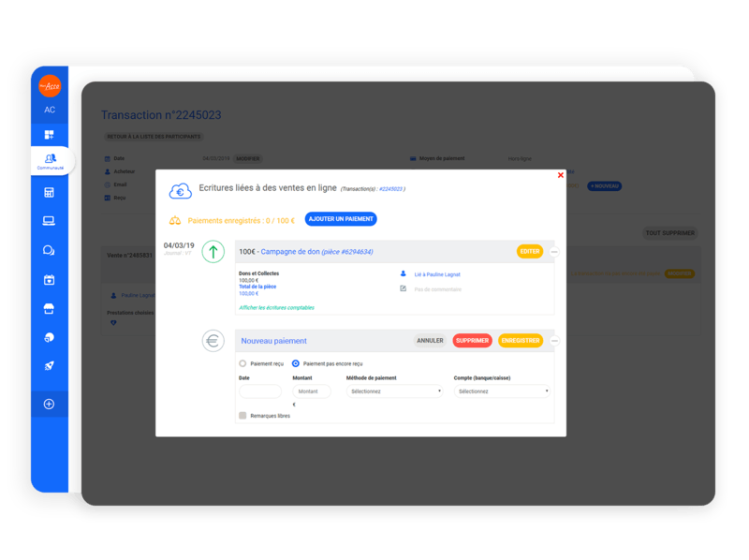Click the Modifier button next to date

click(248, 158)
